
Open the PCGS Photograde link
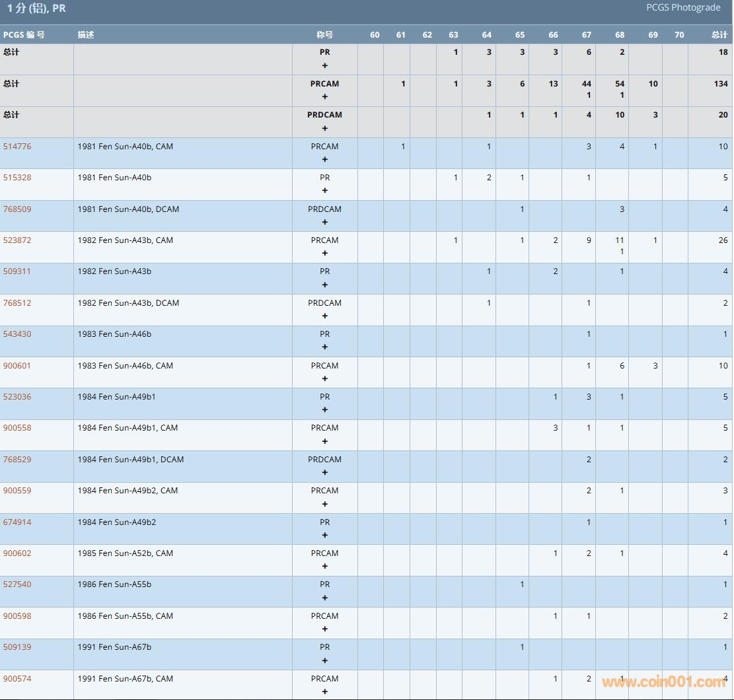click(683, 8)
